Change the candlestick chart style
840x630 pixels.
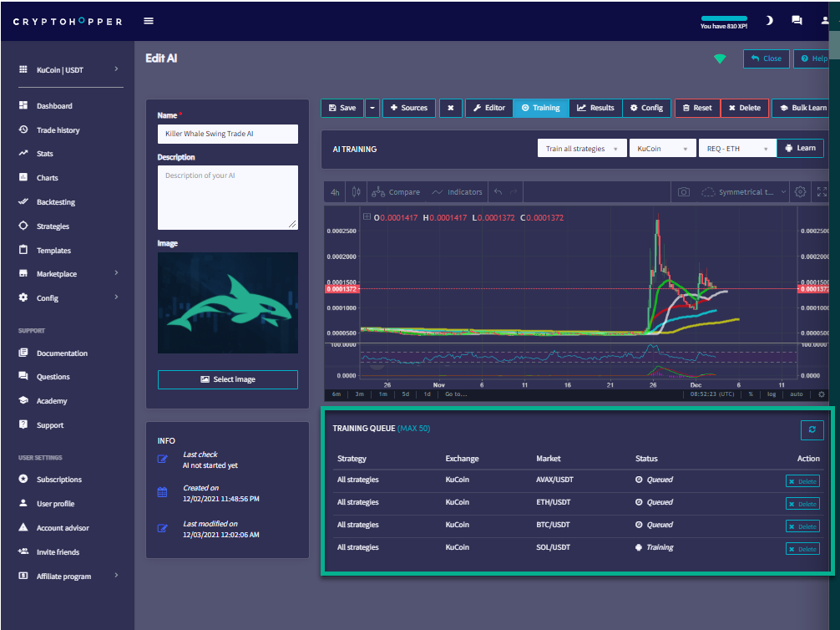(357, 192)
